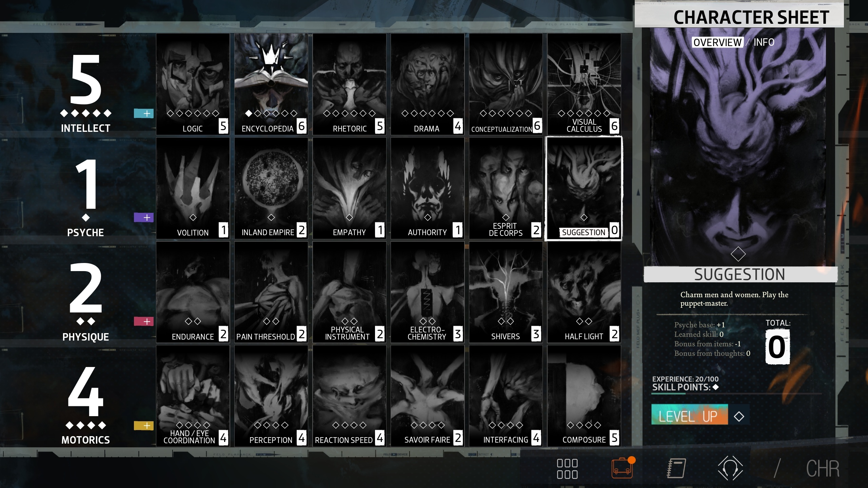Click the CHARACTER SHEET title
This screenshot has width=868, height=488.
point(751,18)
